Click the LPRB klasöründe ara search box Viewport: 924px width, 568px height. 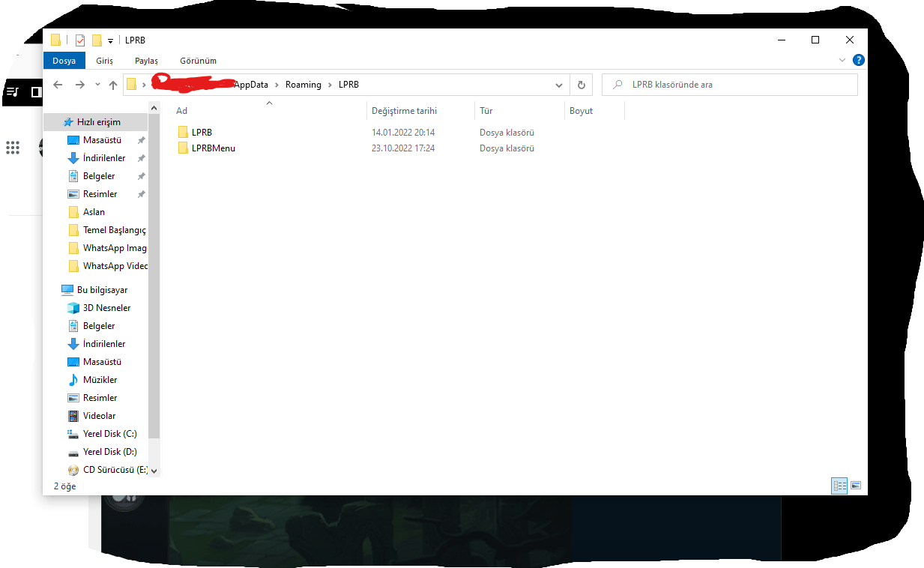(x=730, y=85)
